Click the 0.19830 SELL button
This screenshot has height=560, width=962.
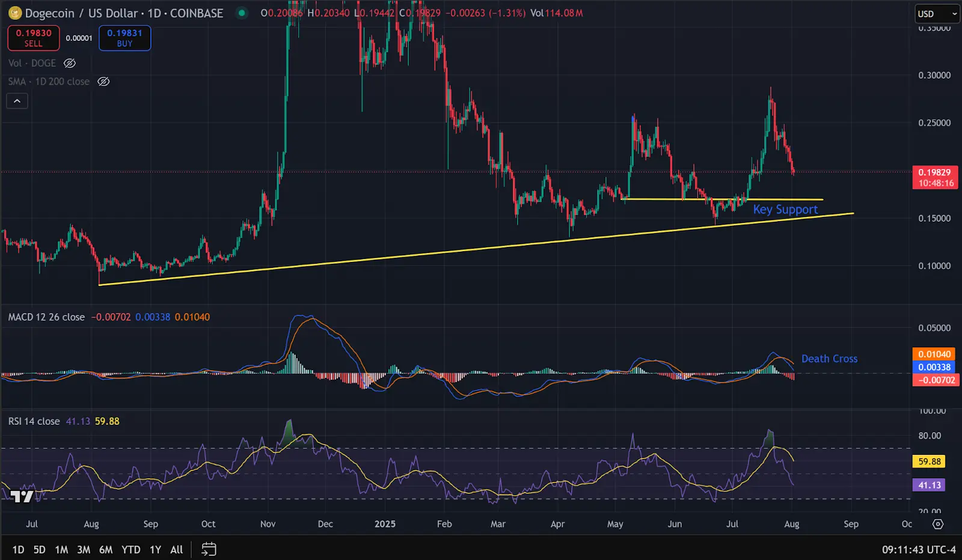(34, 38)
